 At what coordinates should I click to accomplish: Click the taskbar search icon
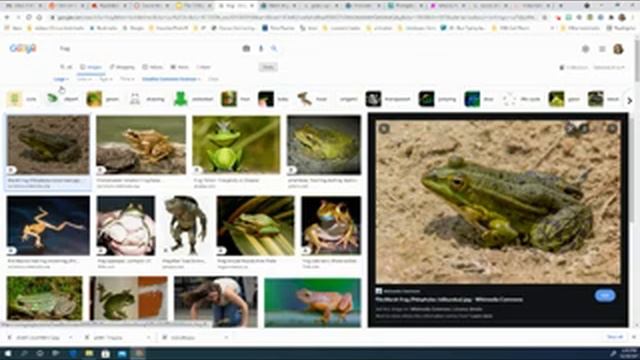coord(24,353)
